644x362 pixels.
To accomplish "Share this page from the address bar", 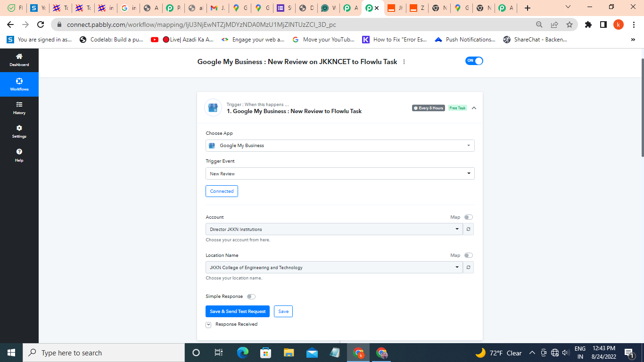I will click(554, 25).
